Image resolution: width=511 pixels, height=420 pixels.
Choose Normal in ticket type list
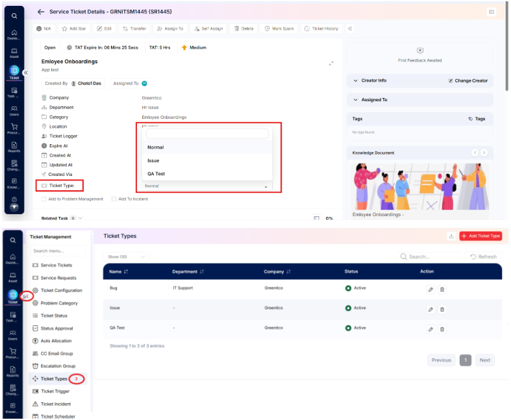click(207, 147)
